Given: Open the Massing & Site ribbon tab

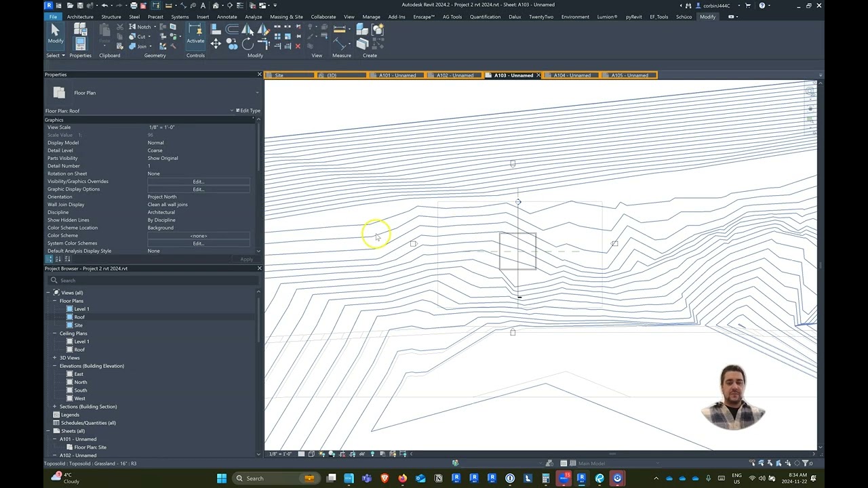Looking at the screenshot, I should click(286, 17).
